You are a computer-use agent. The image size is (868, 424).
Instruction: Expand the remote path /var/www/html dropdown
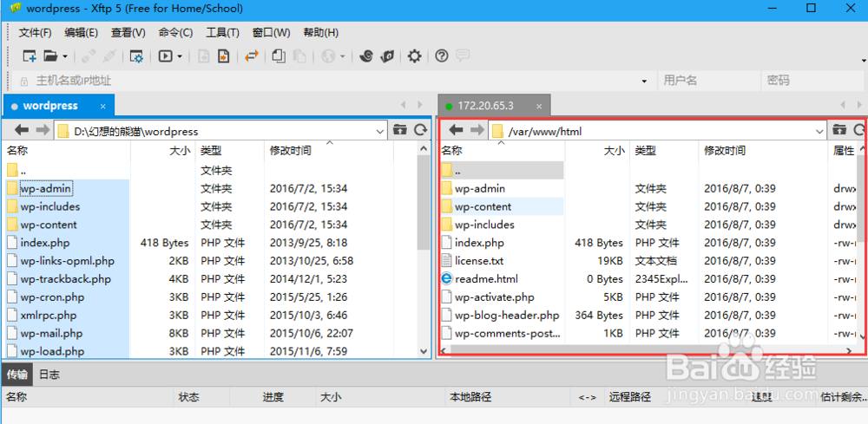[x=820, y=131]
